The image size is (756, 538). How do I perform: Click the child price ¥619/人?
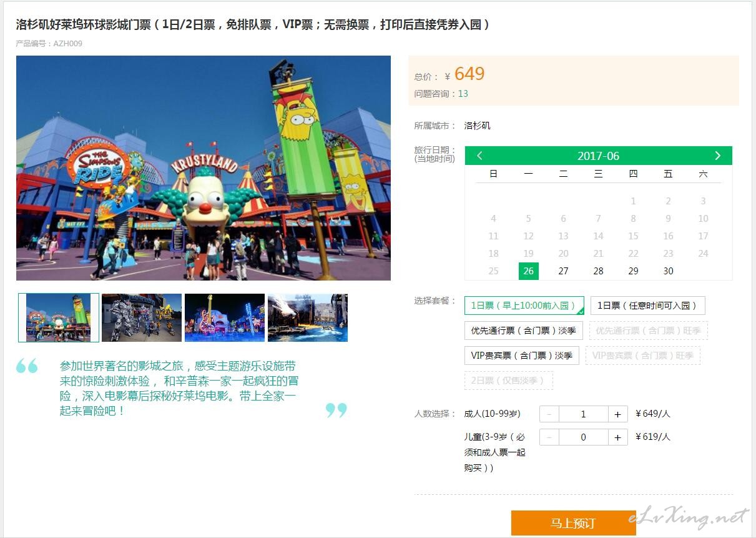(653, 437)
